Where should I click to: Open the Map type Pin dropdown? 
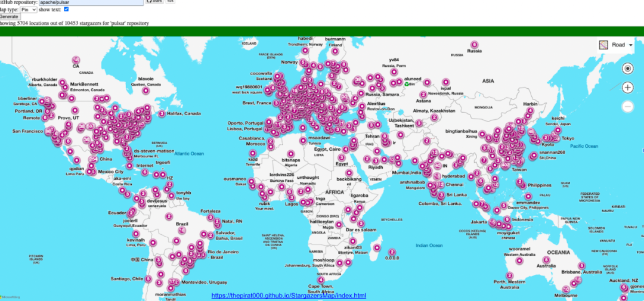[29, 9]
